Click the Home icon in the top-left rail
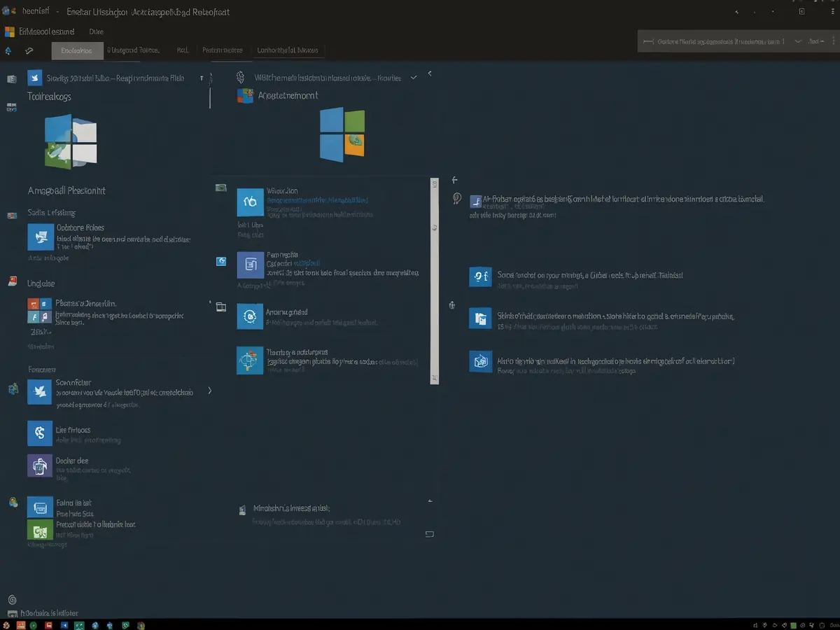 tap(8, 50)
